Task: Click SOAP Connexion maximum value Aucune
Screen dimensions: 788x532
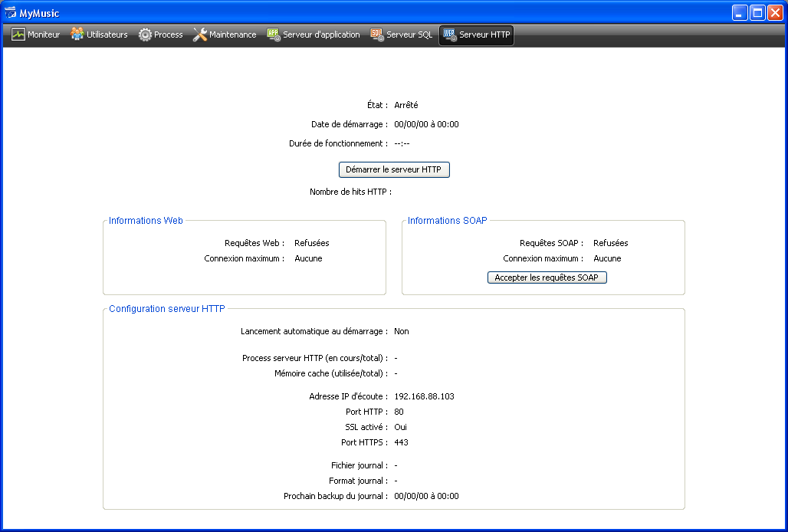Action: 607,258
